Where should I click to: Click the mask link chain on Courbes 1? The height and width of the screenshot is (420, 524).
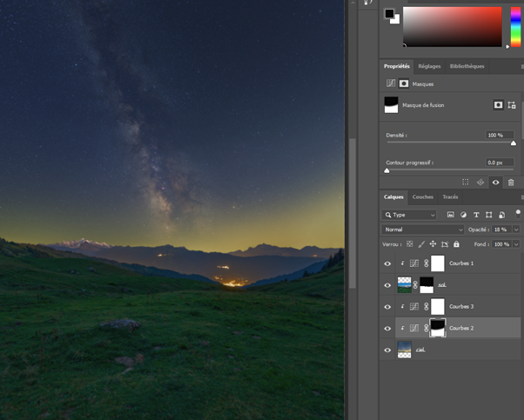pyautogui.click(x=427, y=263)
